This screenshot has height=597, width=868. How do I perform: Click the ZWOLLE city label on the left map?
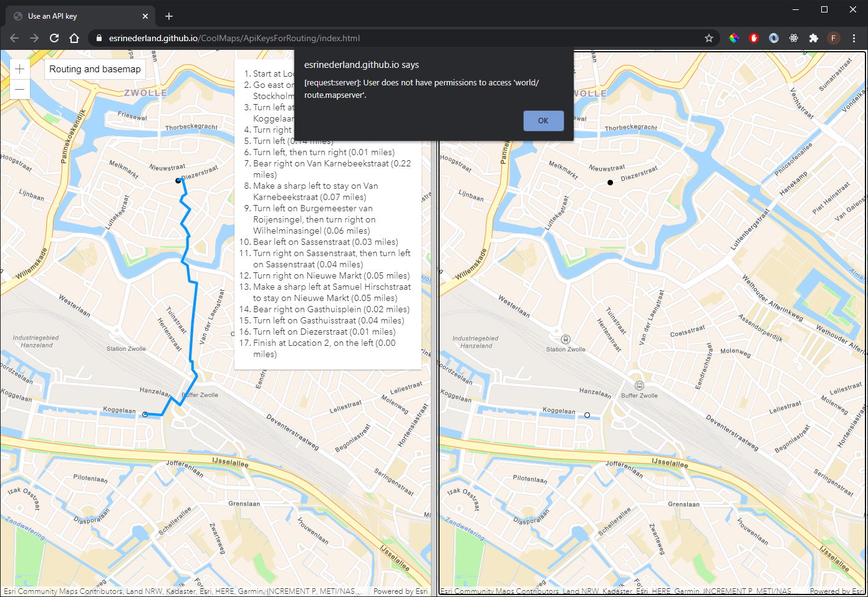pyautogui.click(x=146, y=93)
